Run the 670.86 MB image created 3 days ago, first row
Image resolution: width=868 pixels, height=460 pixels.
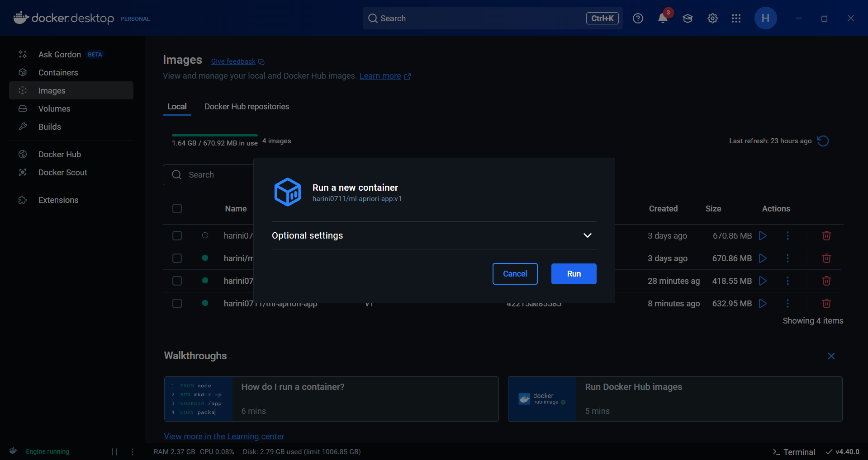pyautogui.click(x=763, y=235)
